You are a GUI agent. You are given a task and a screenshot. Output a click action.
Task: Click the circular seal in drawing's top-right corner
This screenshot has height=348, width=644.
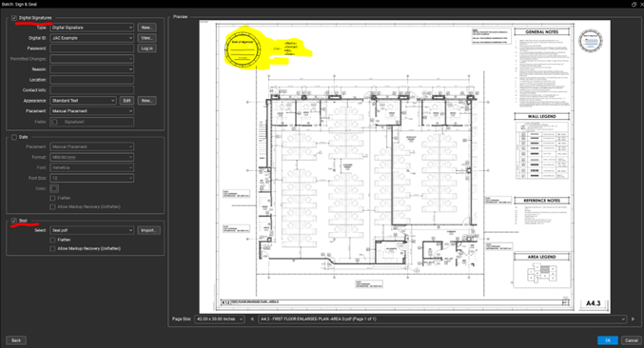point(591,41)
